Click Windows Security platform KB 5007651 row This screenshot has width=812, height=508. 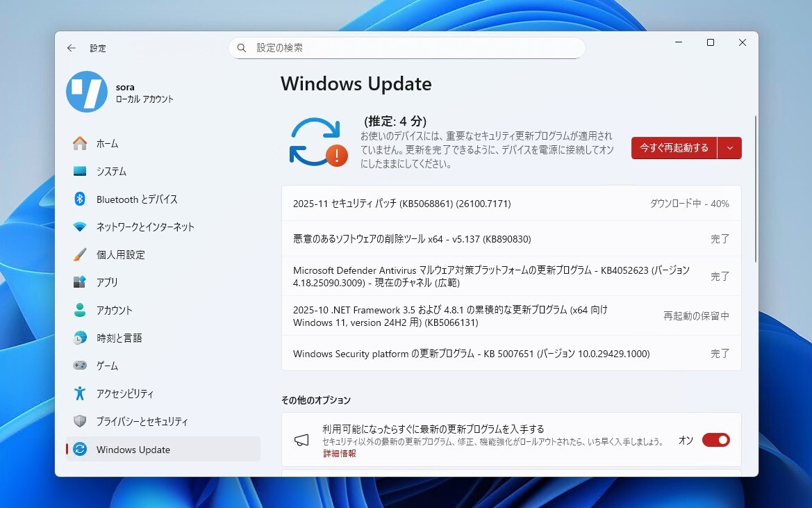pyautogui.click(x=511, y=353)
